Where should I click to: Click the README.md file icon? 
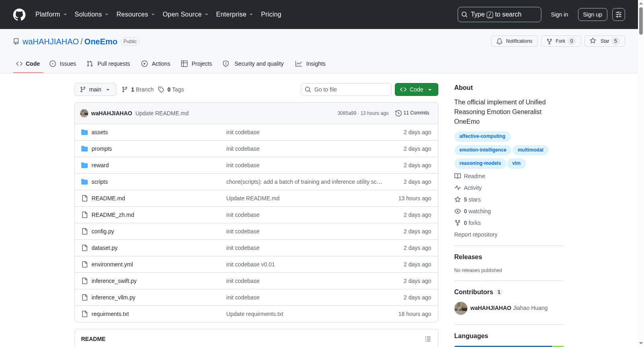click(x=85, y=198)
